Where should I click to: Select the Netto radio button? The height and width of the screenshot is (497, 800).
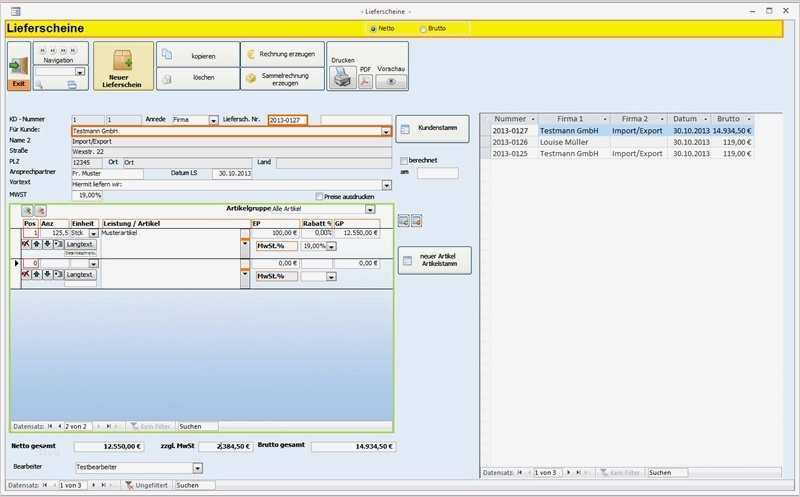(x=374, y=28)
